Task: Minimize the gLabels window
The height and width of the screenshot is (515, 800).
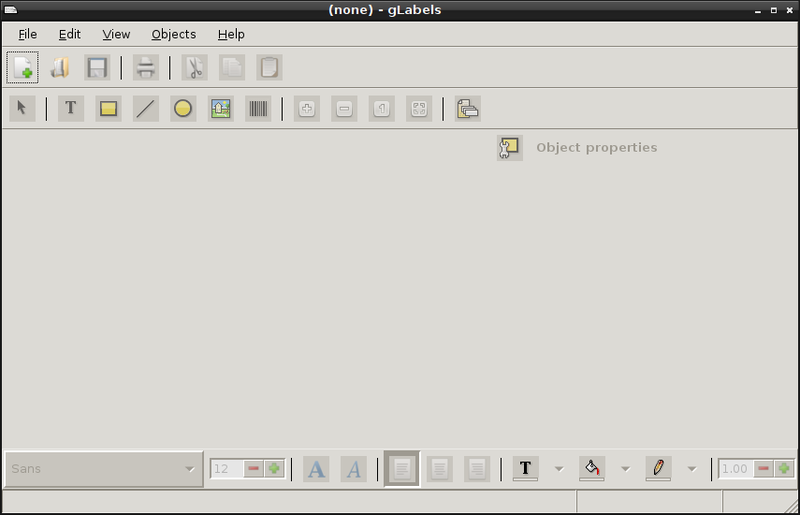Action: click(x=758, y=11)
